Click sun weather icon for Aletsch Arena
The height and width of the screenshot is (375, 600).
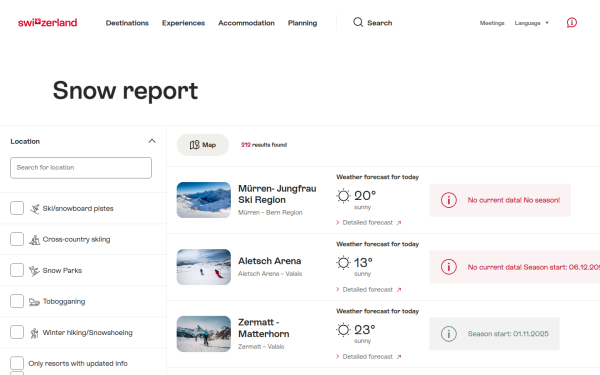(x=343, y=263)
